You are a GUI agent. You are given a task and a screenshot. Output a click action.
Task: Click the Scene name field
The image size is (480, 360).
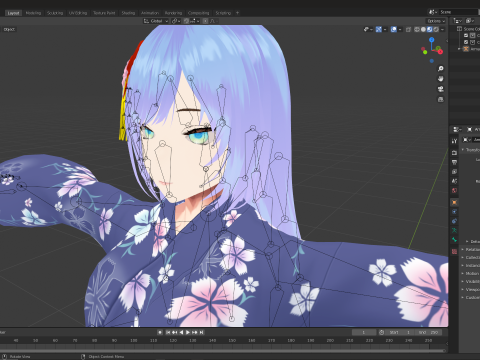pos(458,12)
